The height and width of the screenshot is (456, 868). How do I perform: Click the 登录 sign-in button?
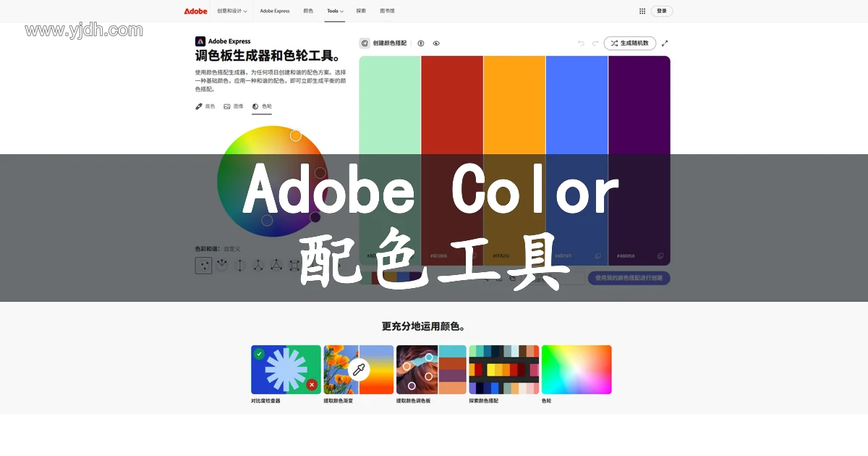[x=662, y=11]
